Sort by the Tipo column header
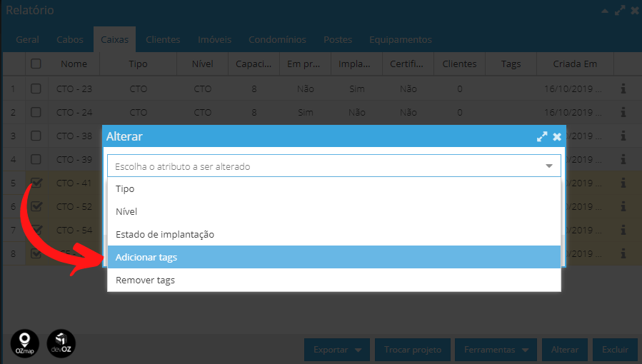 coord(138,64)
